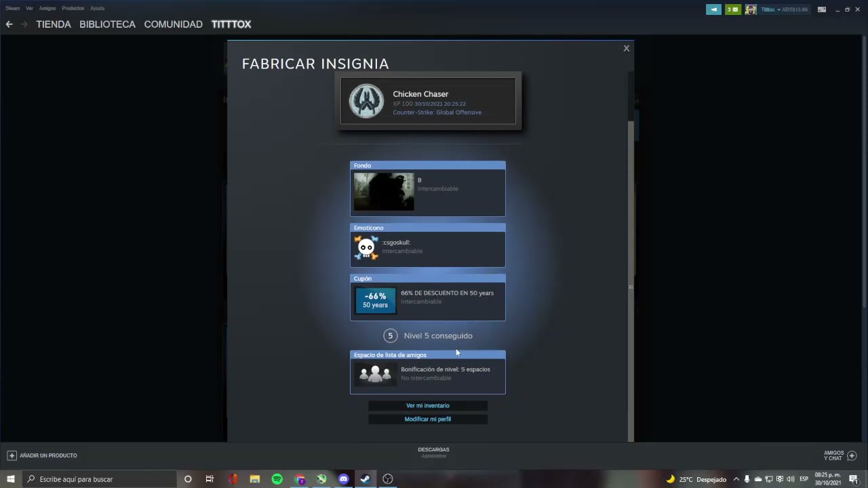Open the Productos menu
The image size is (868, 488).
pyautogui.click(x=73, y=8)
